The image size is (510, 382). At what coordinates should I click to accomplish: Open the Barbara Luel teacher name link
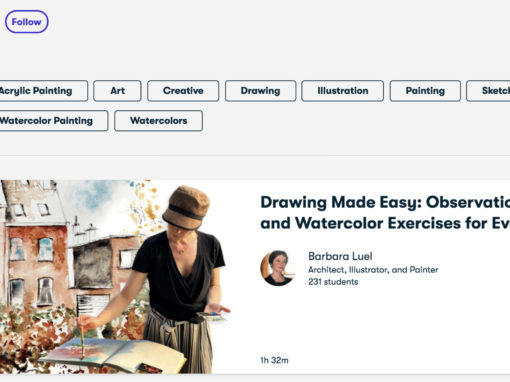pyautogui.click(x=340, y=256)
